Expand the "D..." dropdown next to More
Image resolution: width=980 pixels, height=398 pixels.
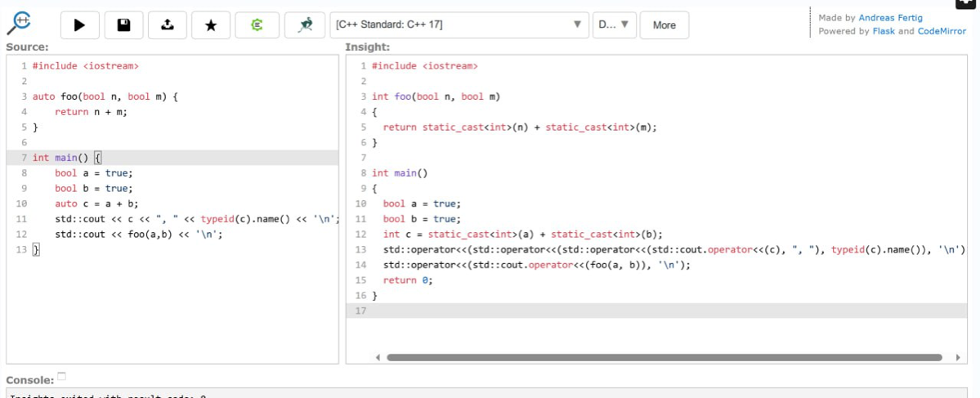614,25
